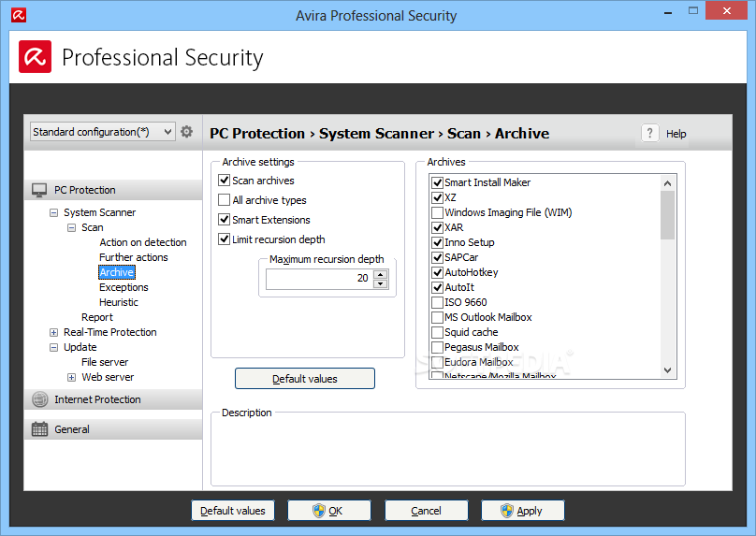Viewport: 756px width, 536px height.
Task: Uncheck the Inno Setup archive
Action: click(437, 242)
